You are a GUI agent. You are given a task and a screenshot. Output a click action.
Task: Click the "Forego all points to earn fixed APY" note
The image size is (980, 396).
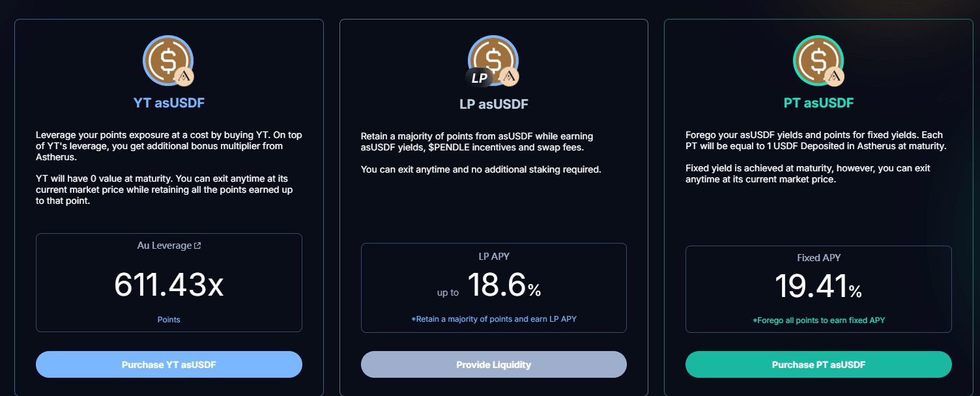tap(818, 320)
